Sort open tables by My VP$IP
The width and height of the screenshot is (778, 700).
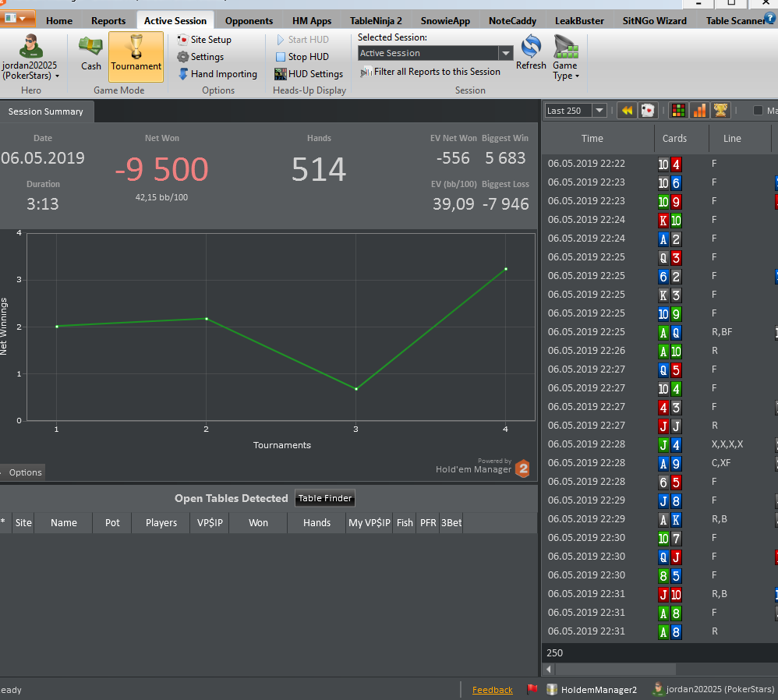370,523
